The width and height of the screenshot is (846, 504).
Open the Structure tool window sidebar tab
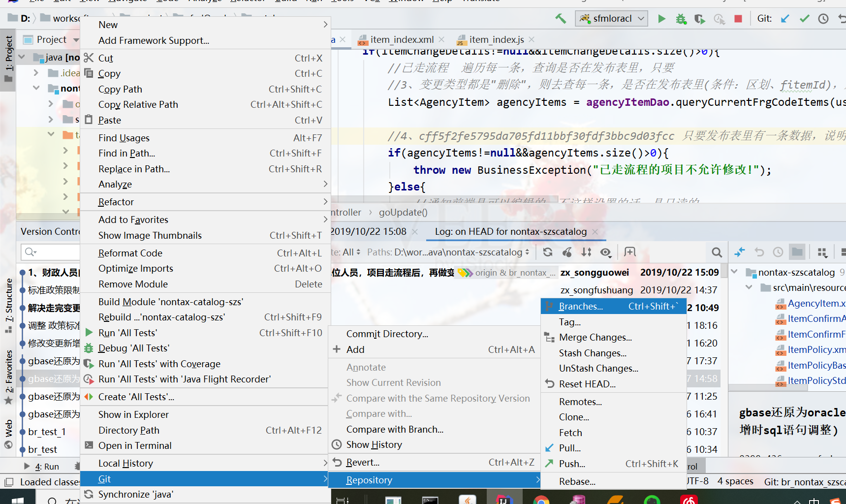[9, 306]
